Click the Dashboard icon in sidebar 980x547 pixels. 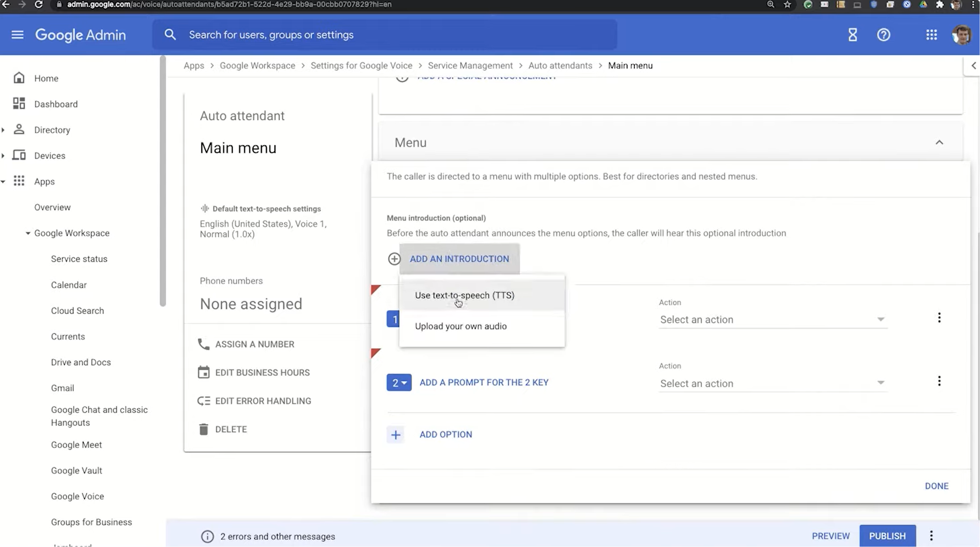pos(19,104)
